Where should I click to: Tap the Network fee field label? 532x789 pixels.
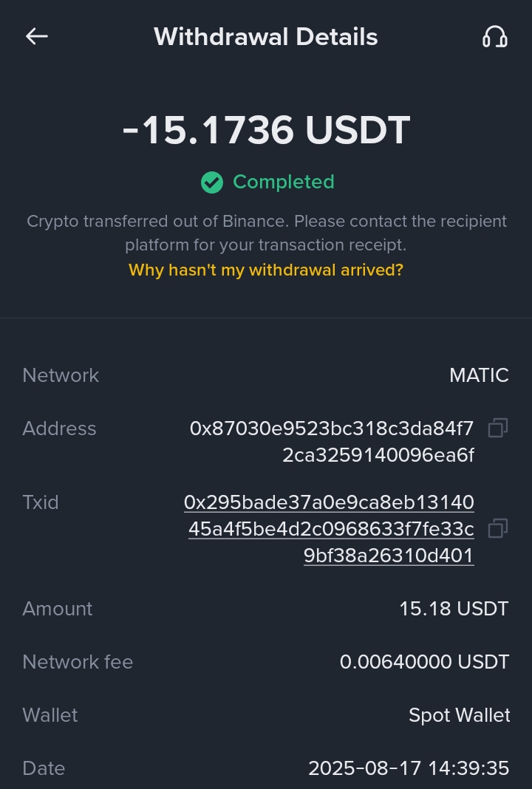(78, 662)
